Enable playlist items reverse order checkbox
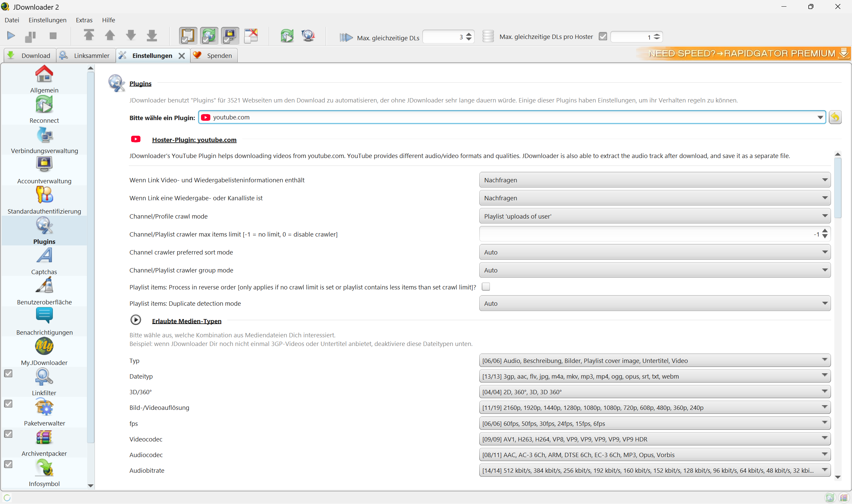852x504 pixels. 486,287
